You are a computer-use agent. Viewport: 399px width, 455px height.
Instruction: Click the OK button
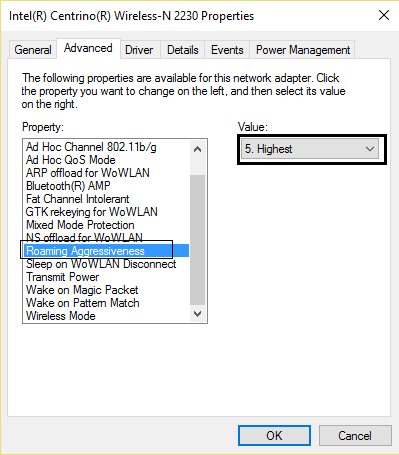[x=274, y=435]
